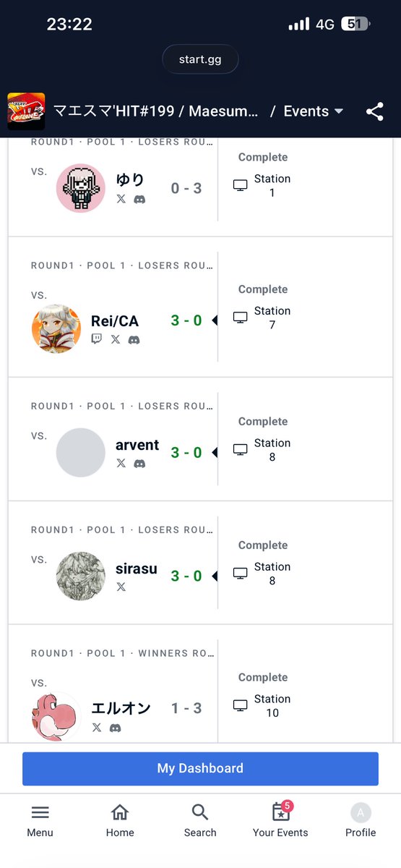Open arvent's Discord icon
The image size is (401, 868).
tap(139, 463)
